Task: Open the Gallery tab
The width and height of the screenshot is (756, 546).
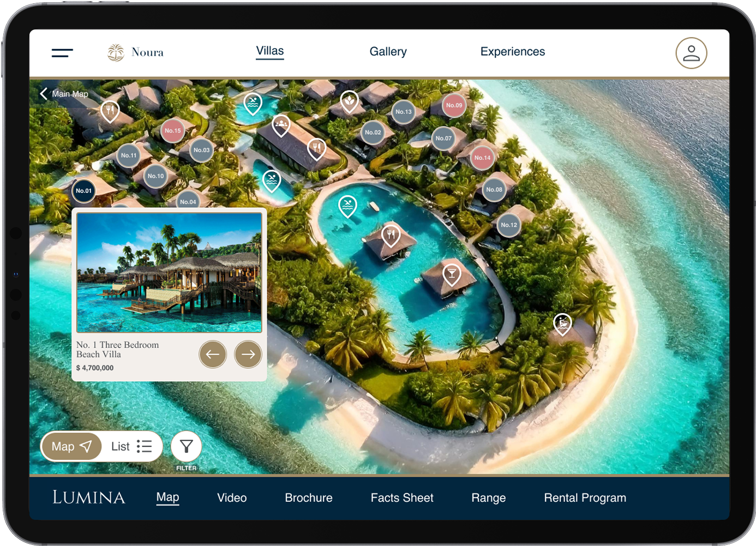Action: (x=388, y=52)
